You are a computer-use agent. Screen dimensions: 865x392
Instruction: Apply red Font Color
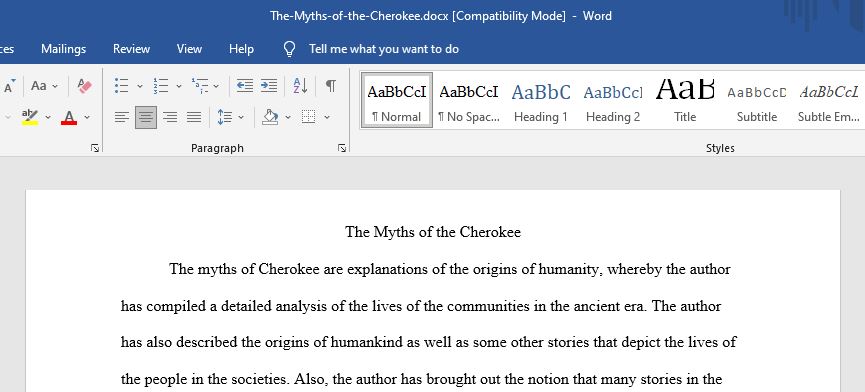tap(69, 117)
